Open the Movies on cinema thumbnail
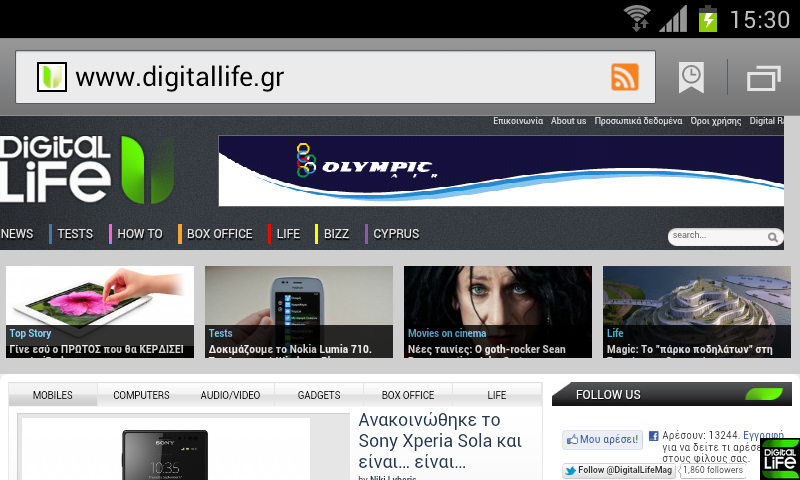Screen dimensions: 800x480 pos(498,312)
